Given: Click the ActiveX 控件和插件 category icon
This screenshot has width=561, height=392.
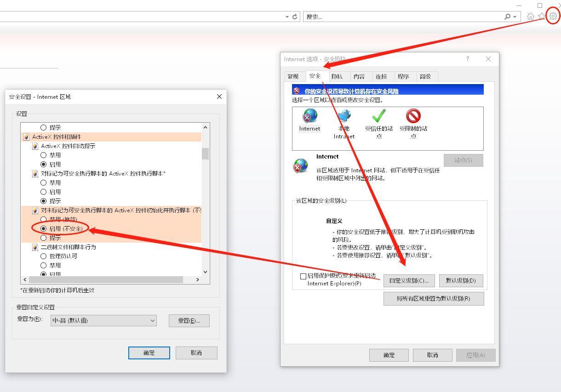Looking at the screenshot, I should coord(26,137).
